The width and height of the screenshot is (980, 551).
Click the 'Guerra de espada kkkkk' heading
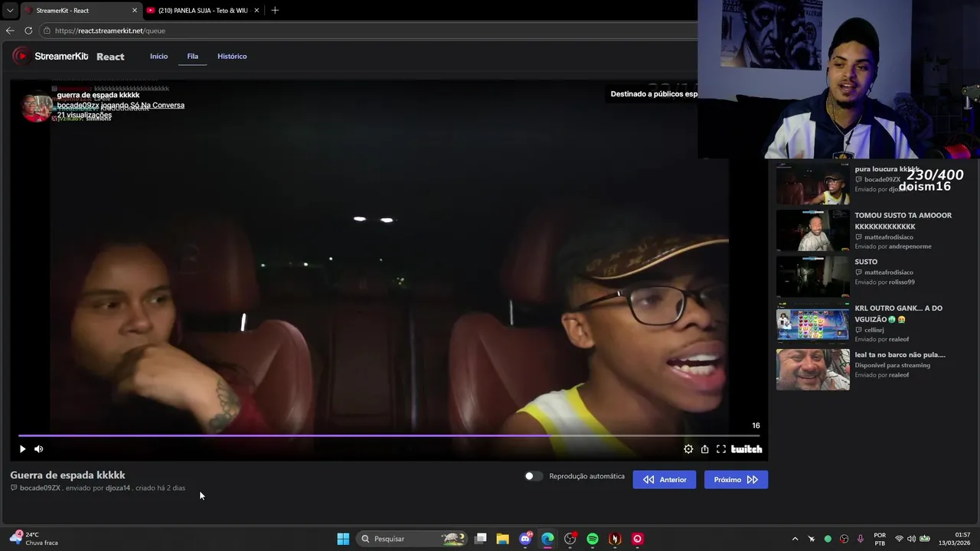pos(67,475)
